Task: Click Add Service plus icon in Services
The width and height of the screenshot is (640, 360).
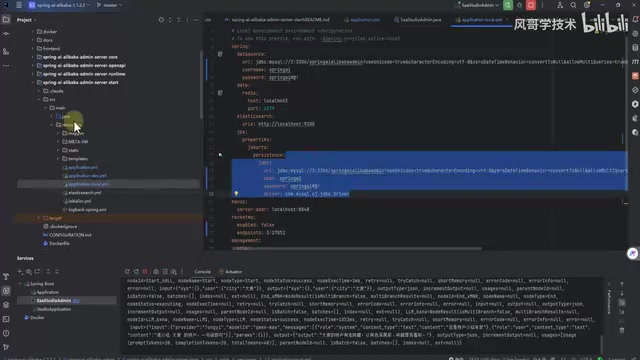Action: (20, 272)
